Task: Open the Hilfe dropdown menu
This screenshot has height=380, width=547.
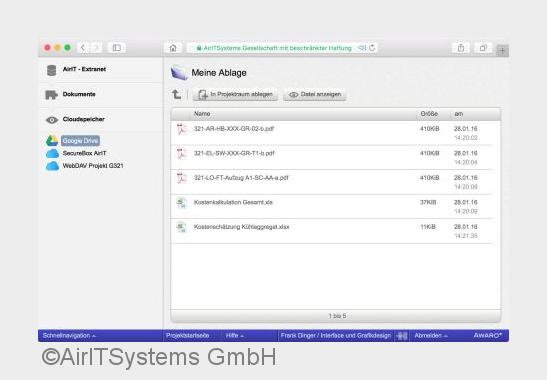Action: [234, 335]
